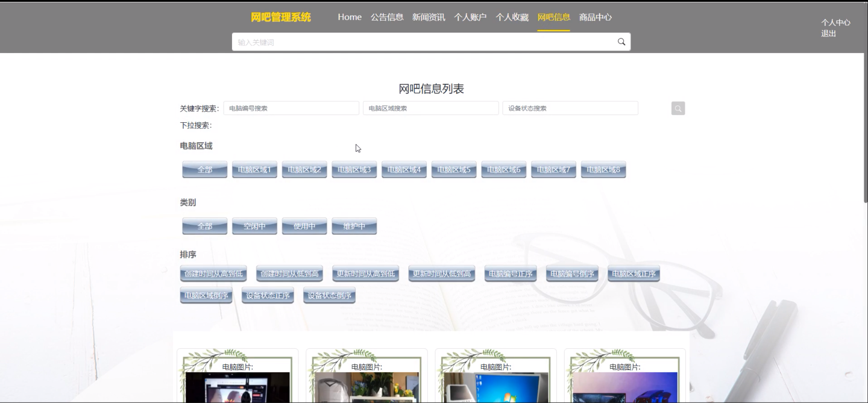Select 全部 under 类别
Viewport: 868px width, 403px height.
tap(205, 226)
